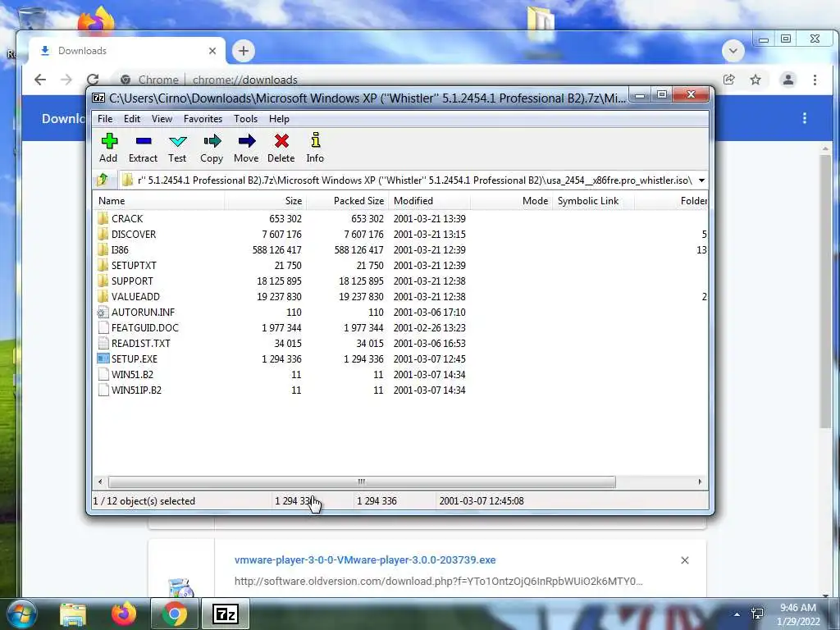Open the Help menu
This screenshot has width=840, height=630.
tap(279, 119)
